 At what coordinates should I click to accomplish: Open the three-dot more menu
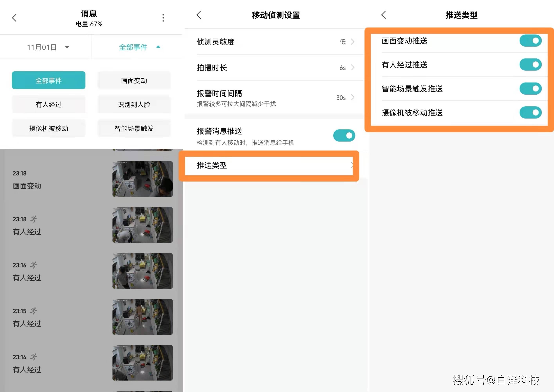point(163,18)
